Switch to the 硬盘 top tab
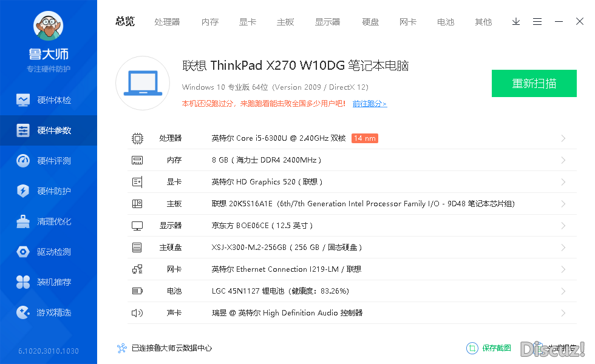 (x=370, y=22)
